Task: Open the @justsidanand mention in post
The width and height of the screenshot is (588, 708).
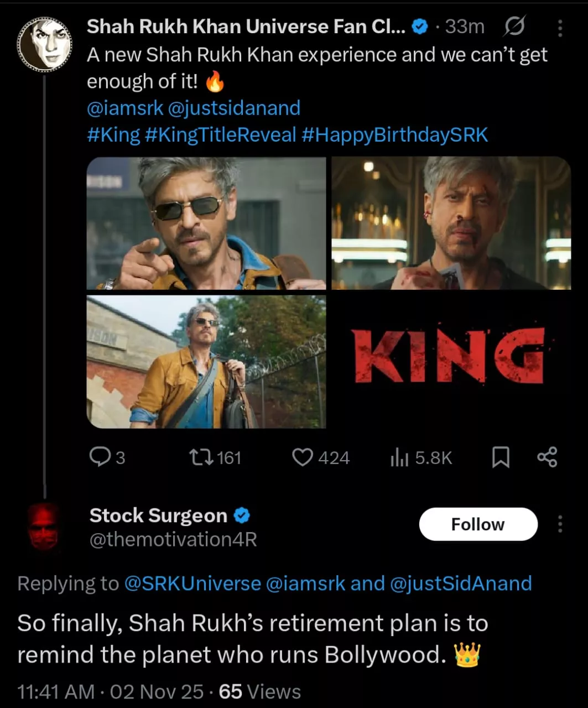Action: click(x=233, y=108)
